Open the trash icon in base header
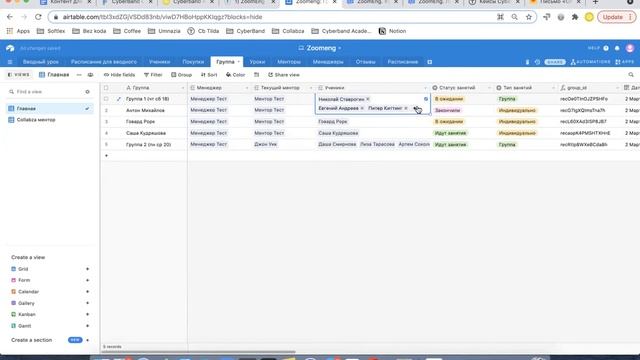Screen dimensions: 640x360 pos(527,62)
